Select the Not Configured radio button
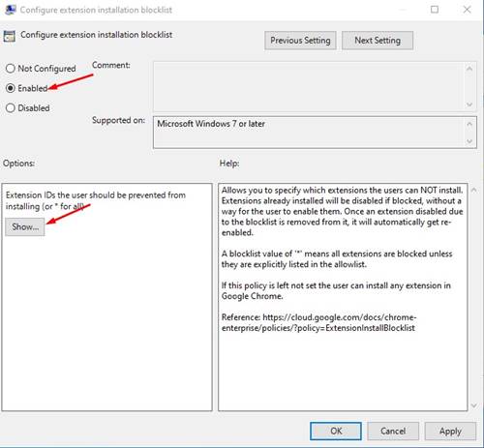484x448 pixels. click(11, 69)
